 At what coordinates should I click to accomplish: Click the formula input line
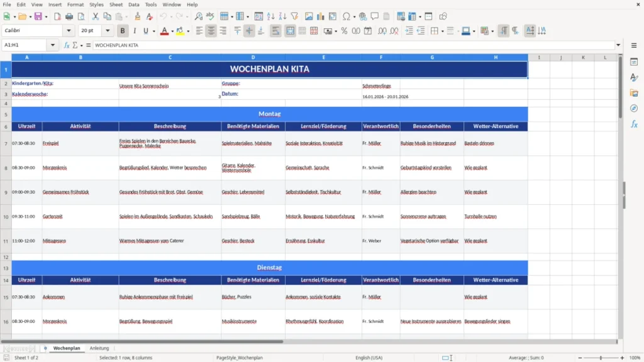click(353, 45)
